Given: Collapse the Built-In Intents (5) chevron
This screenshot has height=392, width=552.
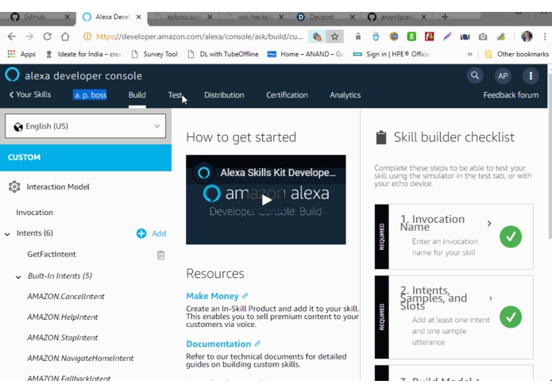Looking at the screenshot, I should click(x=18, y=277).
